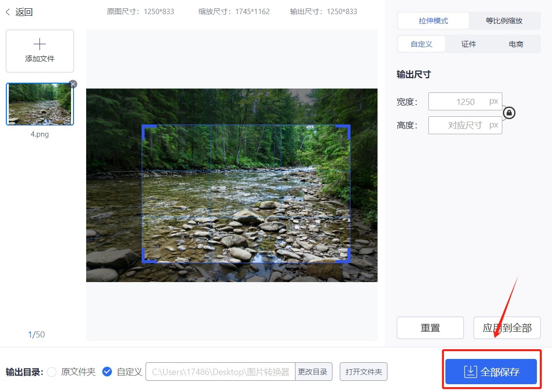Image resolution: width=552 pixels, height=392 pixels.
Task: Toggle the 自定义 output directory checkbox
Action: (107, 372)
